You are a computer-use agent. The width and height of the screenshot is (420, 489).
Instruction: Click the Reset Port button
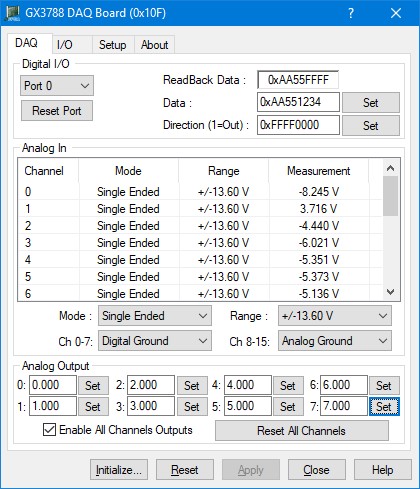(57, 111)
